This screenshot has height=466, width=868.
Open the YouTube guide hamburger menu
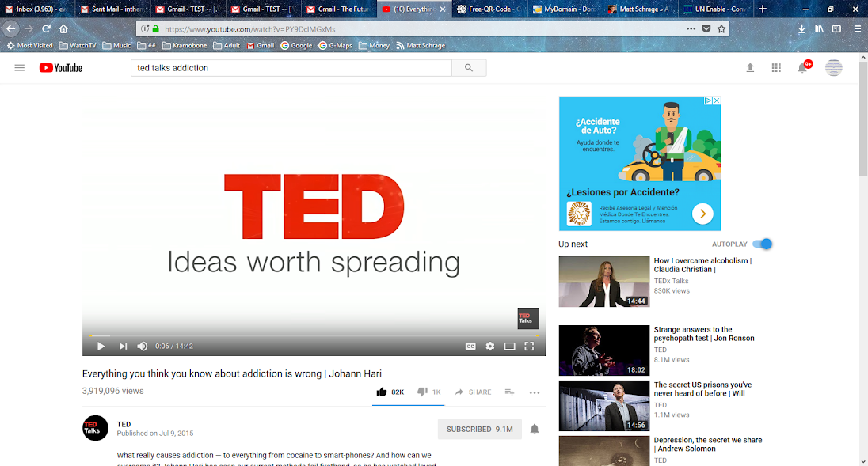pos(19,67)
